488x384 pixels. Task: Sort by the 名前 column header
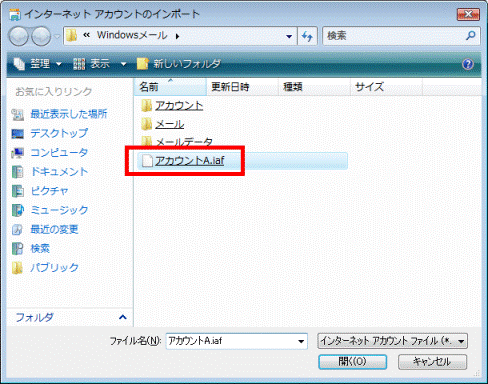coord(170,87)
